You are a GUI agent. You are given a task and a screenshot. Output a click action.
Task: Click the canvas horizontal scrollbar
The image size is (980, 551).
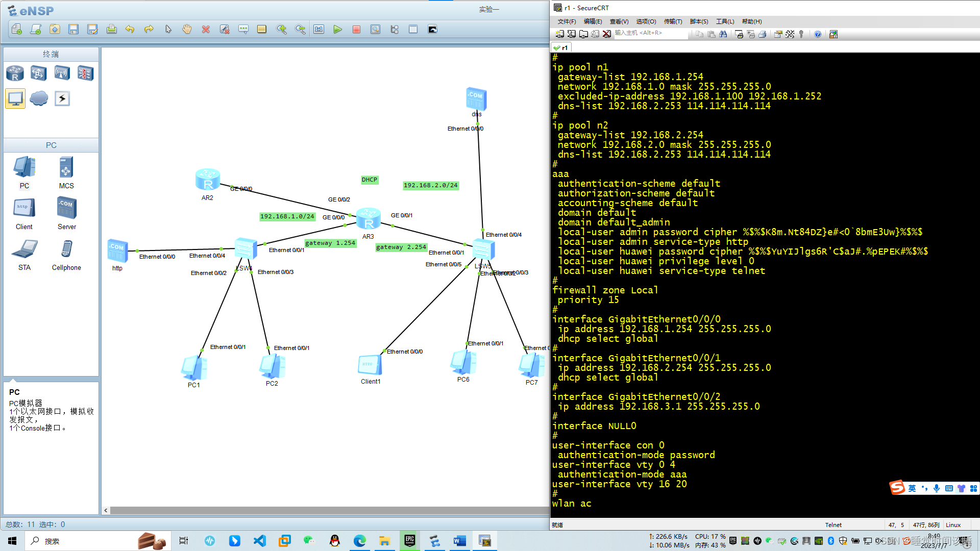[x=327, y=510]
